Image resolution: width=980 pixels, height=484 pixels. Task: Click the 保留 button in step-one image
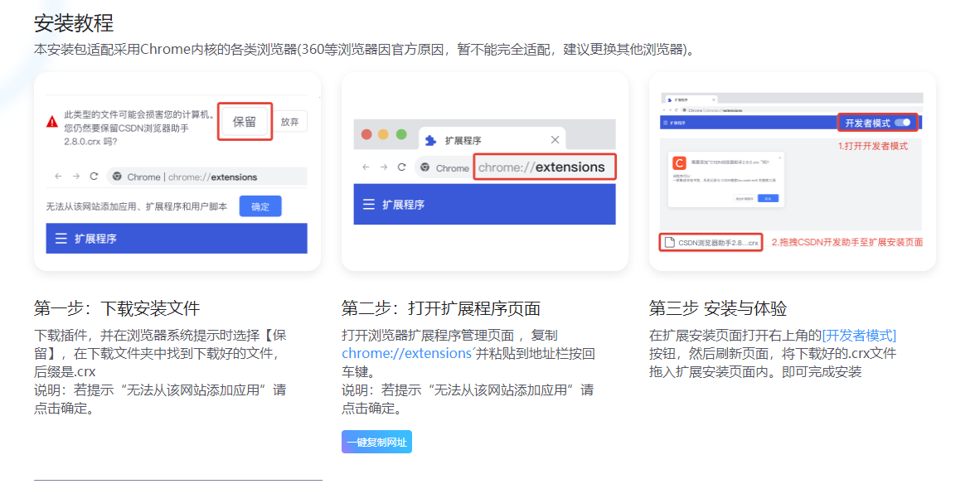click(245, 122)
